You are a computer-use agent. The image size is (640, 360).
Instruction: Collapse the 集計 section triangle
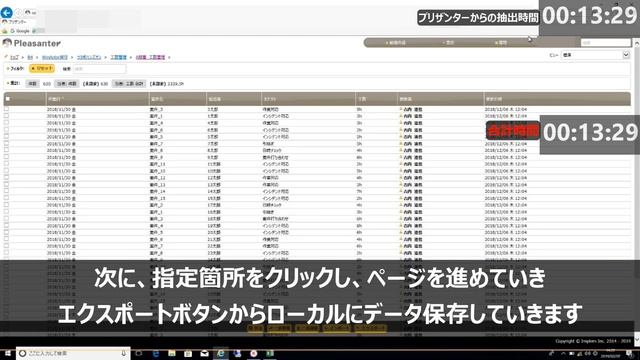point(8,83)
